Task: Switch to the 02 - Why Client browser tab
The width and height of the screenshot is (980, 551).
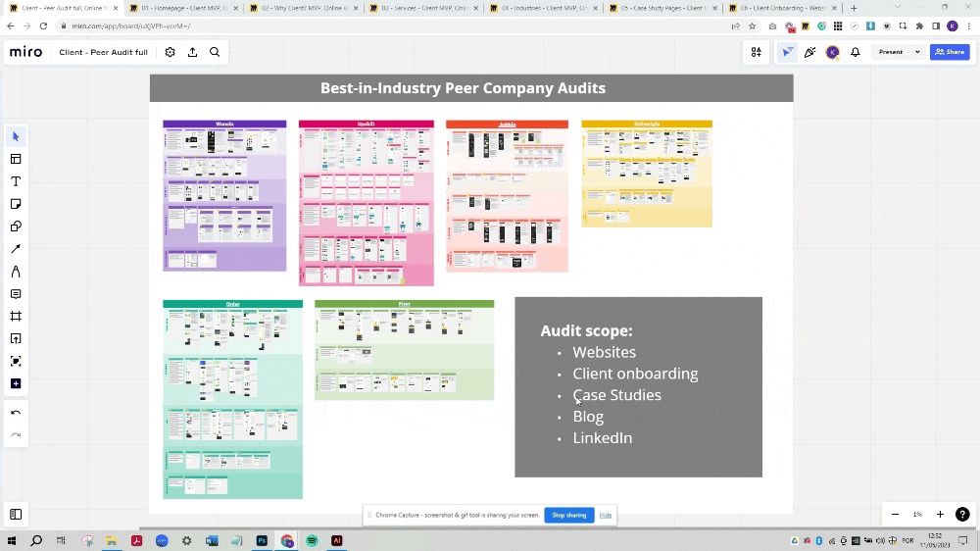Action: [304, 8]
